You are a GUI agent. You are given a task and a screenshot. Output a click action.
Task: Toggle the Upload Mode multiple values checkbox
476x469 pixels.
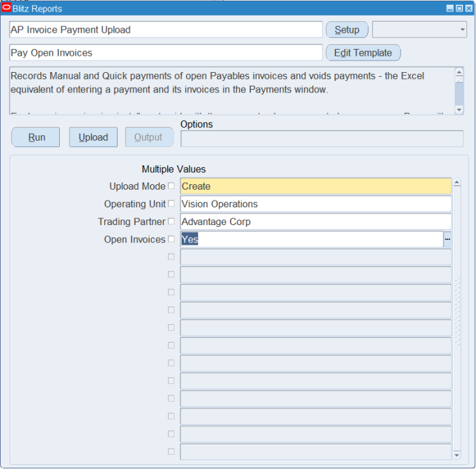click(x=171, y=186)
